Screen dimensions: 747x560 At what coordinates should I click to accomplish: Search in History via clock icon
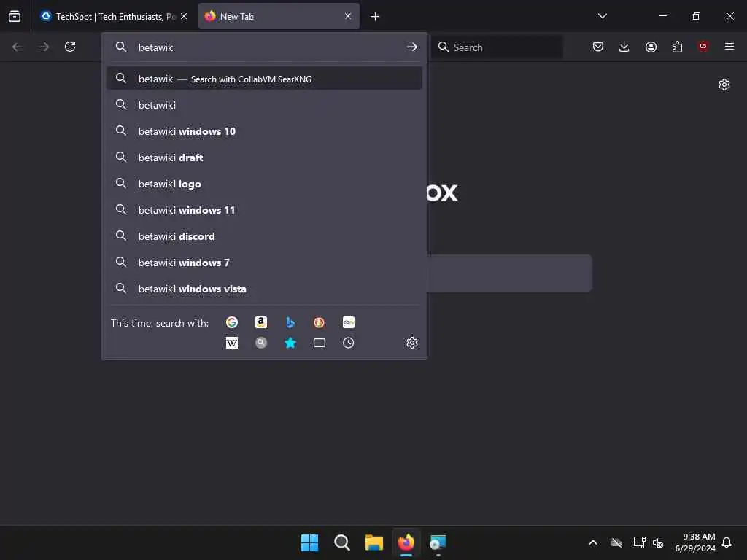click(348, 343)
